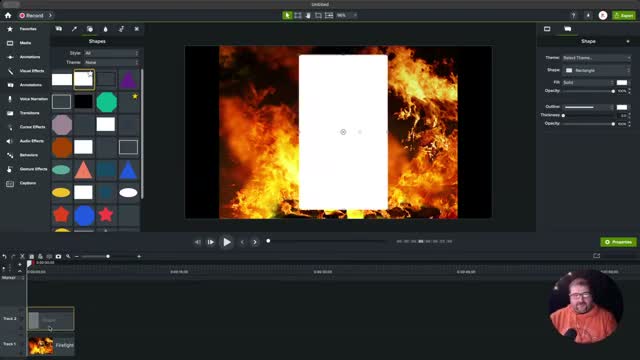
Task: Open the Transitions tab
Action: 24,113
